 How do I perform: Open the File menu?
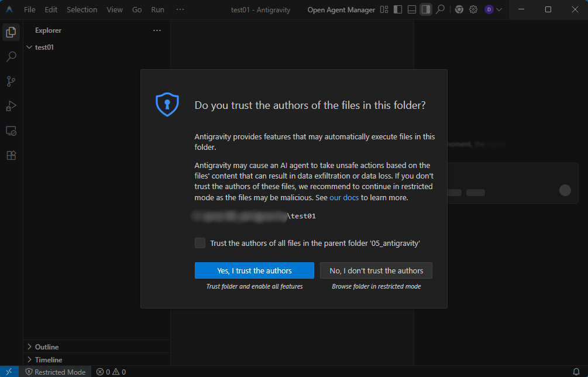(x=30, y=10)
